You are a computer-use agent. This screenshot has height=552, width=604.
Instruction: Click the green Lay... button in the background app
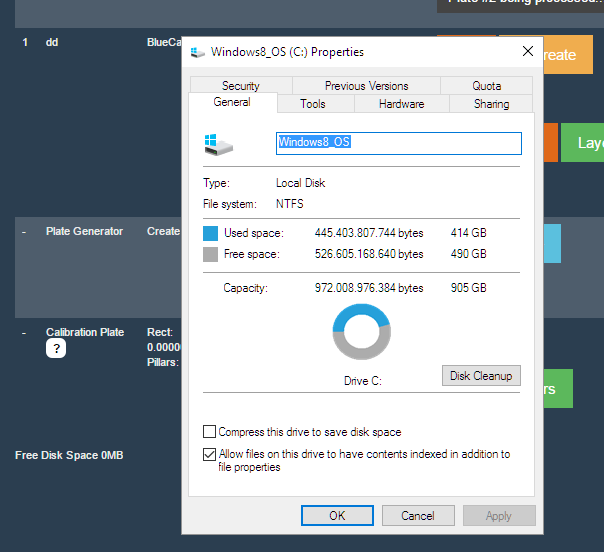point(582,143)
